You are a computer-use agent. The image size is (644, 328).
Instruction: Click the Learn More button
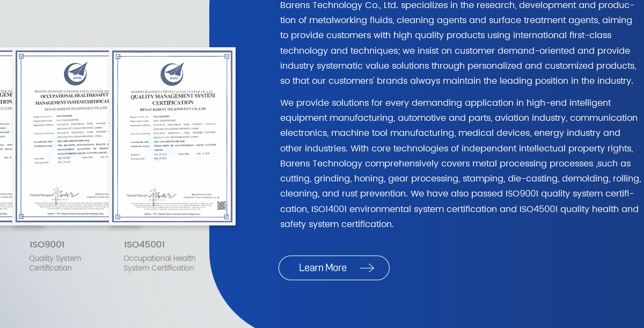click(334, 268)
